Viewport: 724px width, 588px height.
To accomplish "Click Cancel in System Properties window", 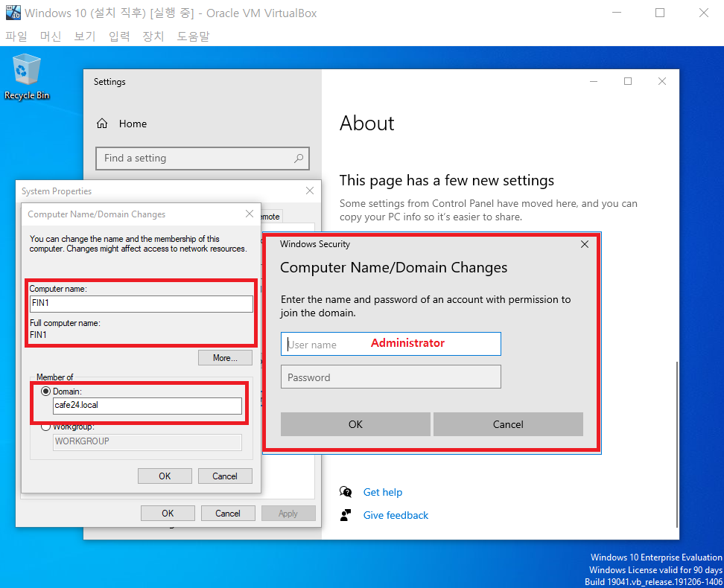I will pos(228,514).
